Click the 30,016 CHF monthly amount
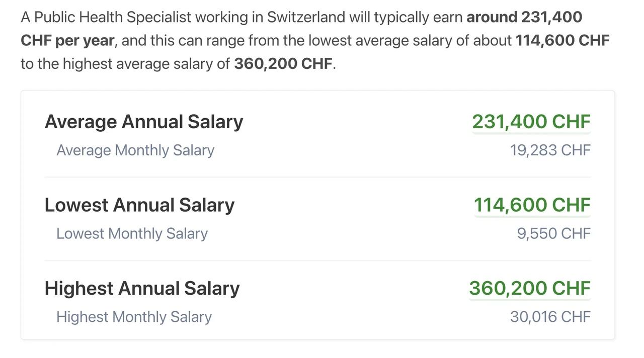This screenshot has height=358, width=644. point(550,317)
